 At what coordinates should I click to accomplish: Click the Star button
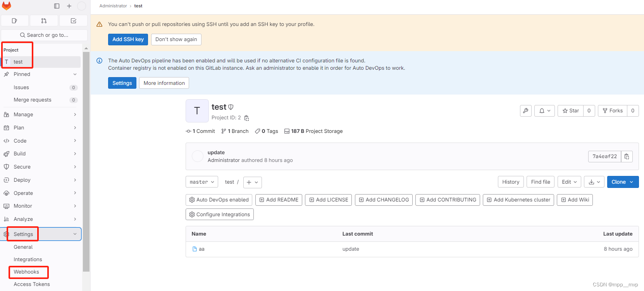point(570,110)
